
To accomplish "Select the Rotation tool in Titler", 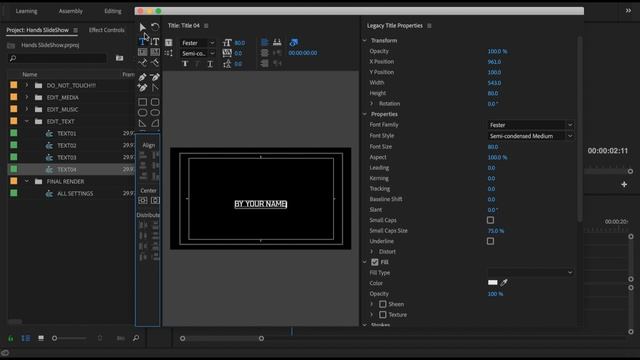I will point(155,27).
